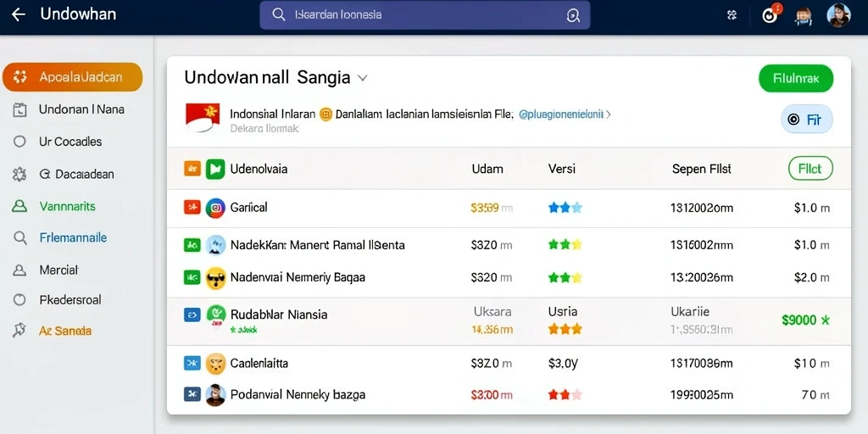Image resolution: width=868 pixels, height=434 pixels.
Task: Click the back arrow beside Undowhan
Action: pyautogui.click(x=19, y=15)
